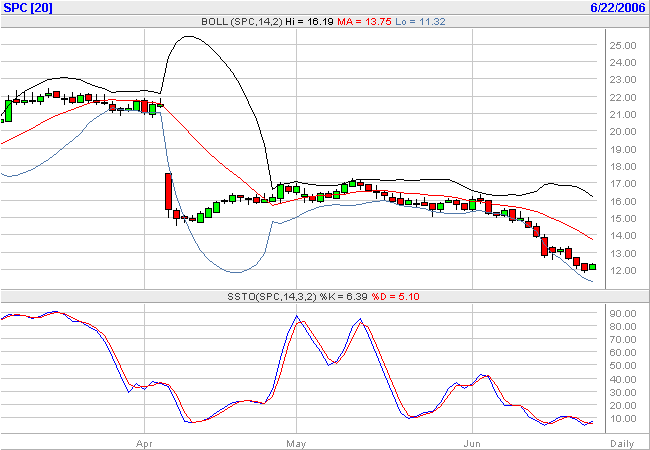Click the %K = 6.39 reading

click(344, 296)
